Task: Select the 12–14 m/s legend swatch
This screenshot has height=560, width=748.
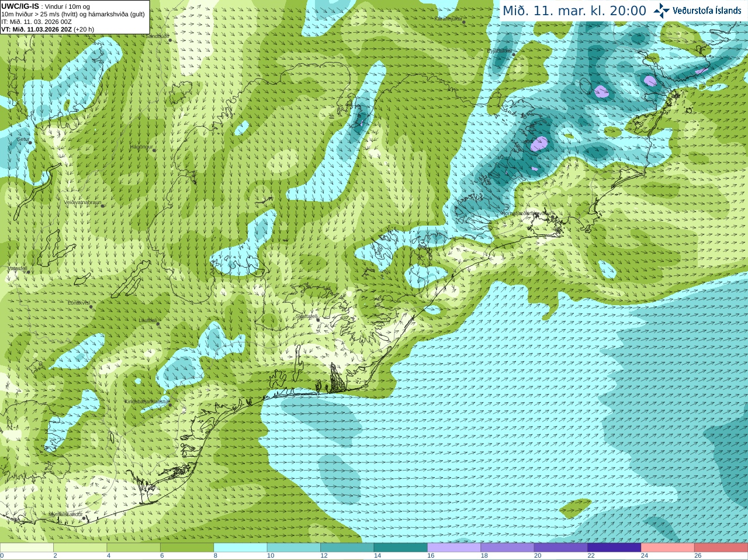Action: (x=347, y=548)
